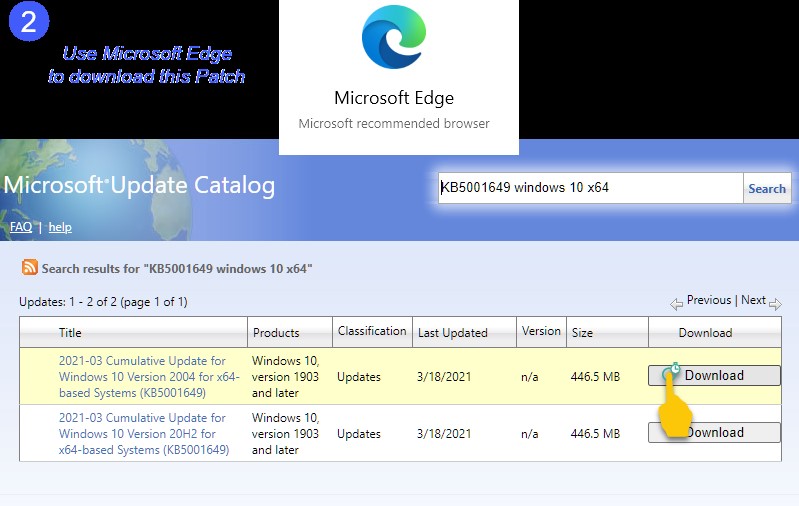Sort by the Last Updated column header
The width and height of the screenshot is (799, 506).
pyautogui.click(x=452, y=333)
